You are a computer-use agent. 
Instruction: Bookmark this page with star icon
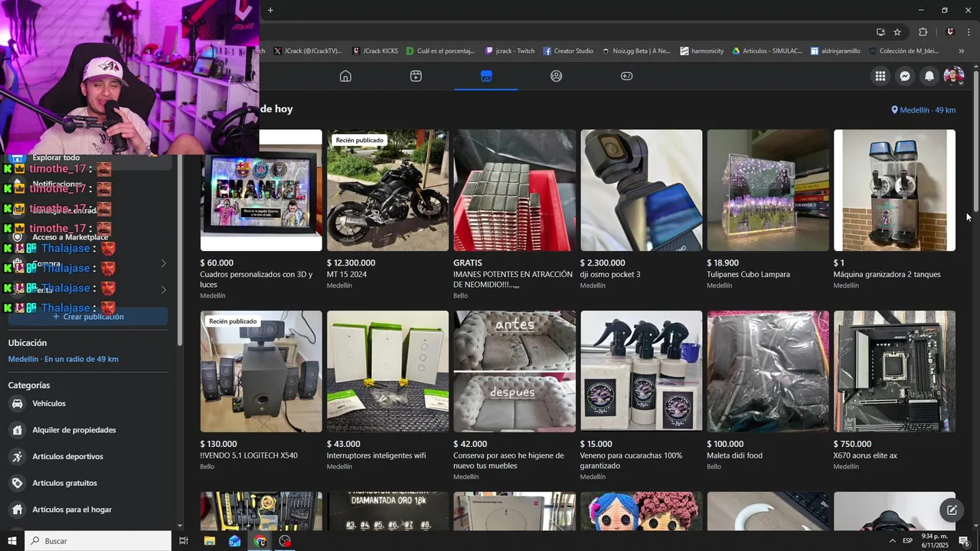pyautogui.click(x=897, y=32)
